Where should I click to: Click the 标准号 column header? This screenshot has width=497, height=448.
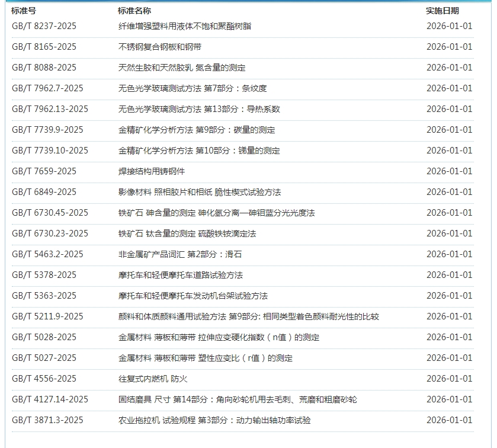(x=24, y=11)
